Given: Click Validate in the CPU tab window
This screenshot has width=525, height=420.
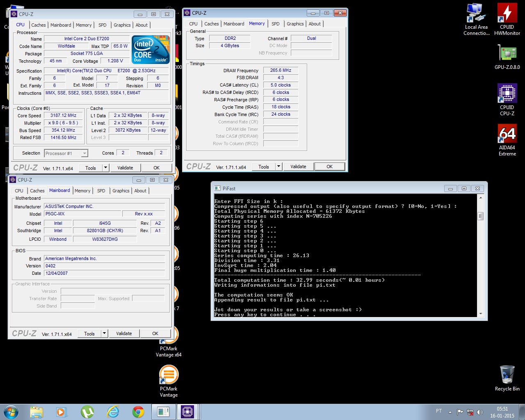Looking at the screenshot, I should pyautogui.click(x=125, y=168).
